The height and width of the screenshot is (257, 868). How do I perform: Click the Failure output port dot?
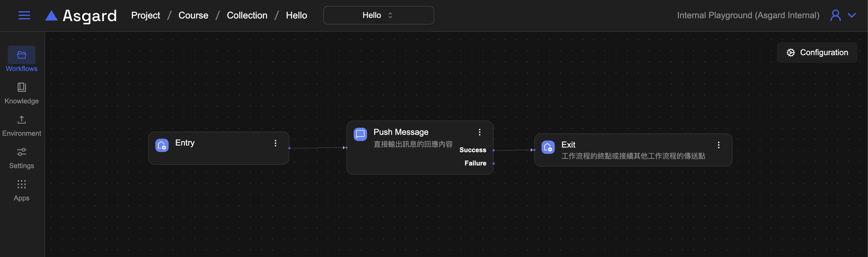[493, 163]
